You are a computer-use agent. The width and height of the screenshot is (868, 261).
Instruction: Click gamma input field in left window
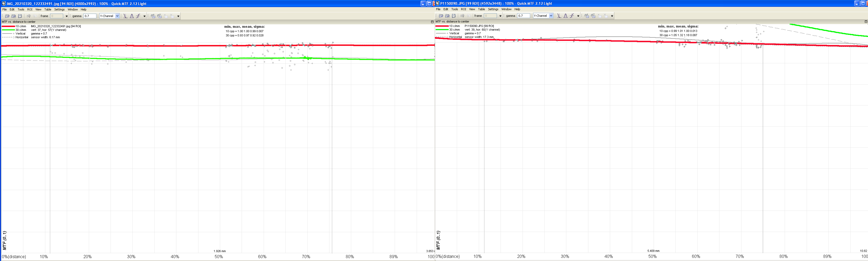point(90,16)
